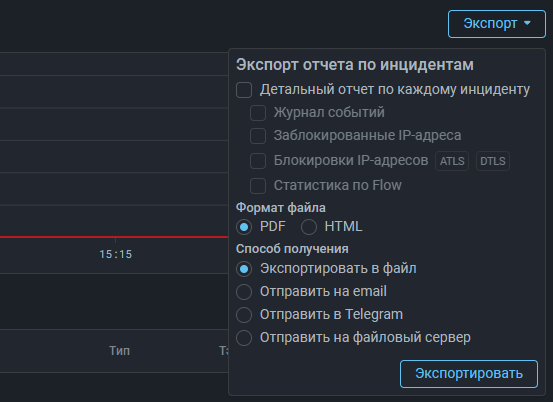Open the Экспорт dropdown button

coord(497,24)
